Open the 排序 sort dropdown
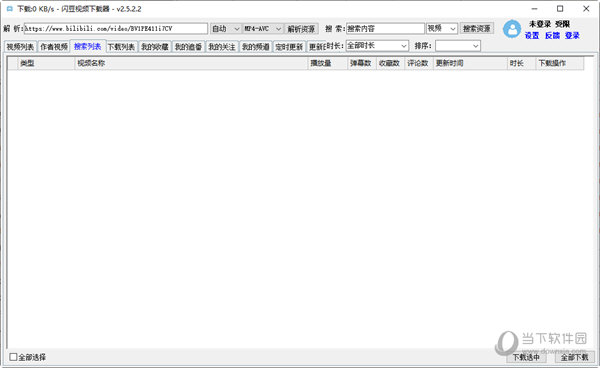600x368 pixels. click(457, 46)
